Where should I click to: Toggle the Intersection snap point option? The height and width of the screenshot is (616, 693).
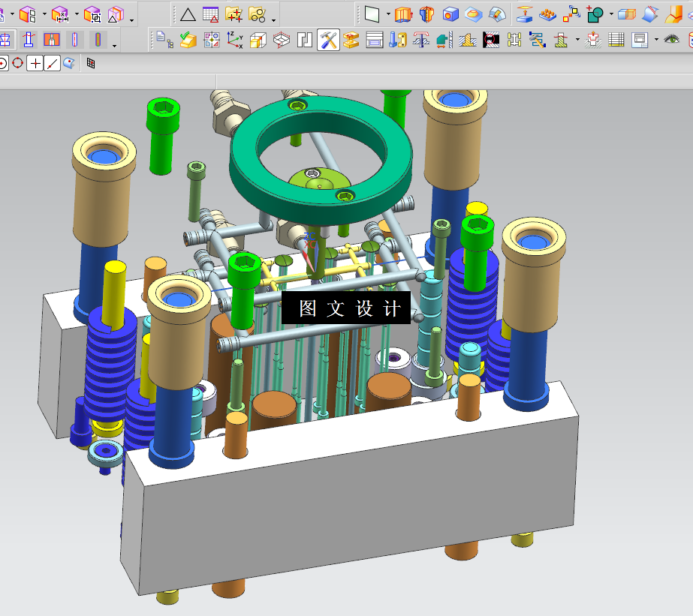tap(35, 64)
